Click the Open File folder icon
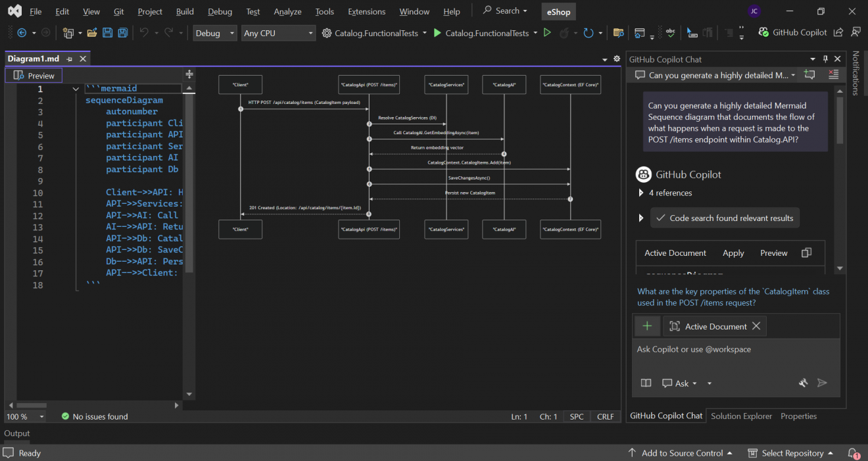The height and width of the screenshot is (461, 868). [x=92, y=33]
